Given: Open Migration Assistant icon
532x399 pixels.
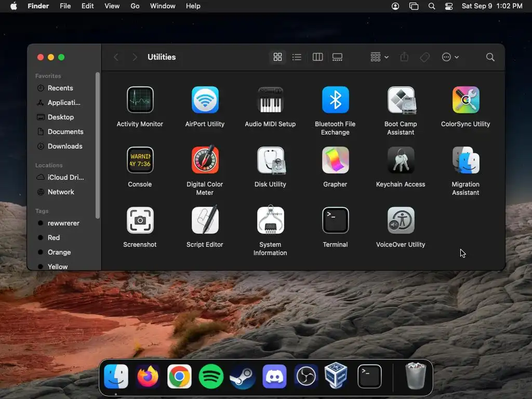Looking at the screenshot, I should click(465, 160).
